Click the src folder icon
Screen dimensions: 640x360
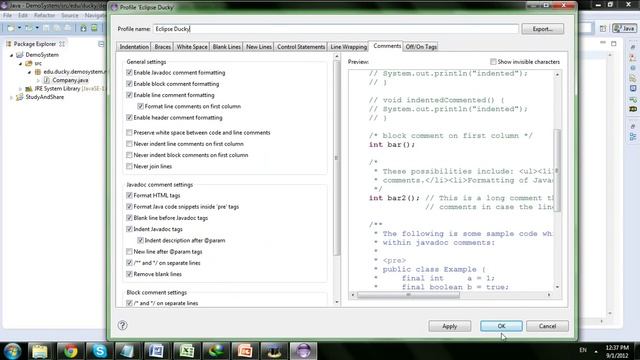tap(29, 63)
